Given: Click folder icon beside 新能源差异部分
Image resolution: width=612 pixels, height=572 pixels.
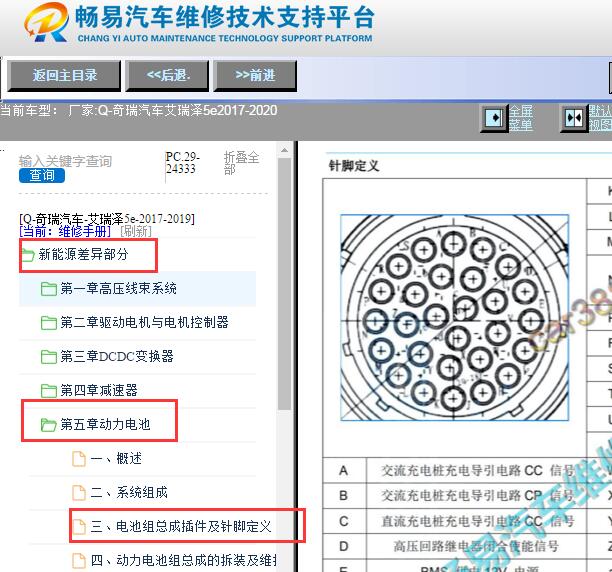Looking at the screenshot, I should 28,255.
